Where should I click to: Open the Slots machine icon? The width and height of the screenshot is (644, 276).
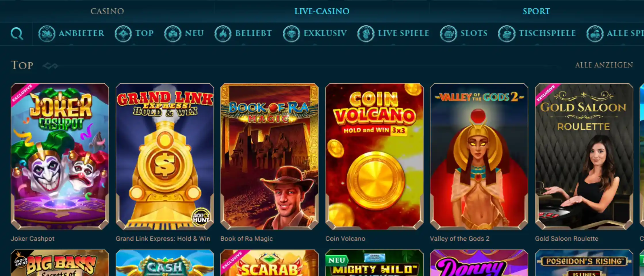448,34
